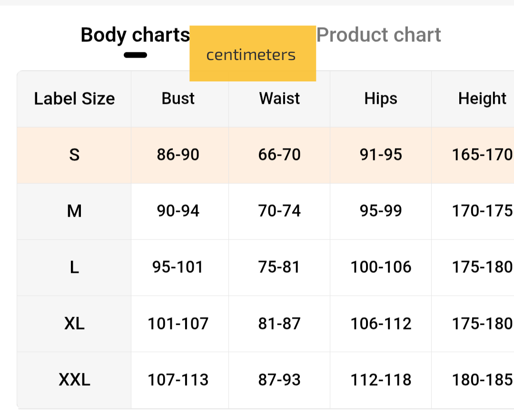514x420 pixels.
Task: Click the yellow centimeters unit button
Action: coord(252,54)
